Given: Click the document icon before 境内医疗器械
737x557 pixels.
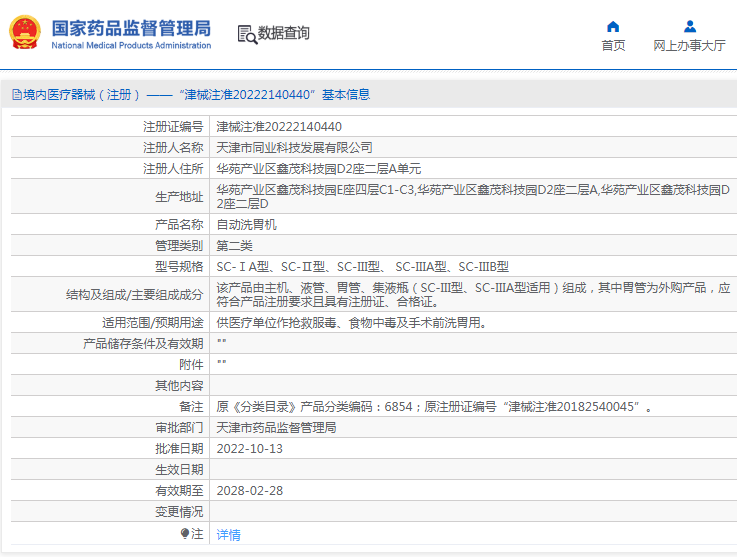Looking at the screenshot, I should pyautogui.click(x=15, y=95).
